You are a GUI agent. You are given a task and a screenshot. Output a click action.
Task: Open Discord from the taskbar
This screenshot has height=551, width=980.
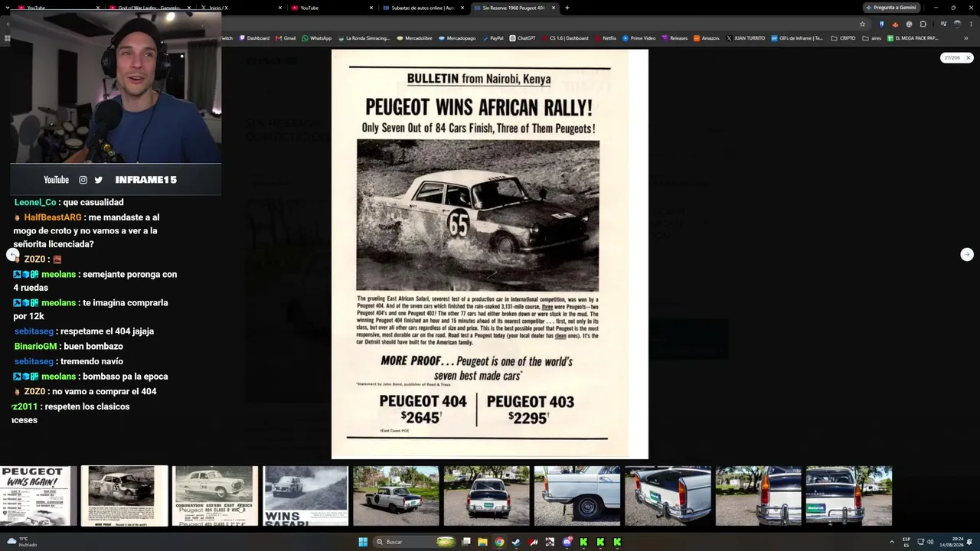pos(567,542)
